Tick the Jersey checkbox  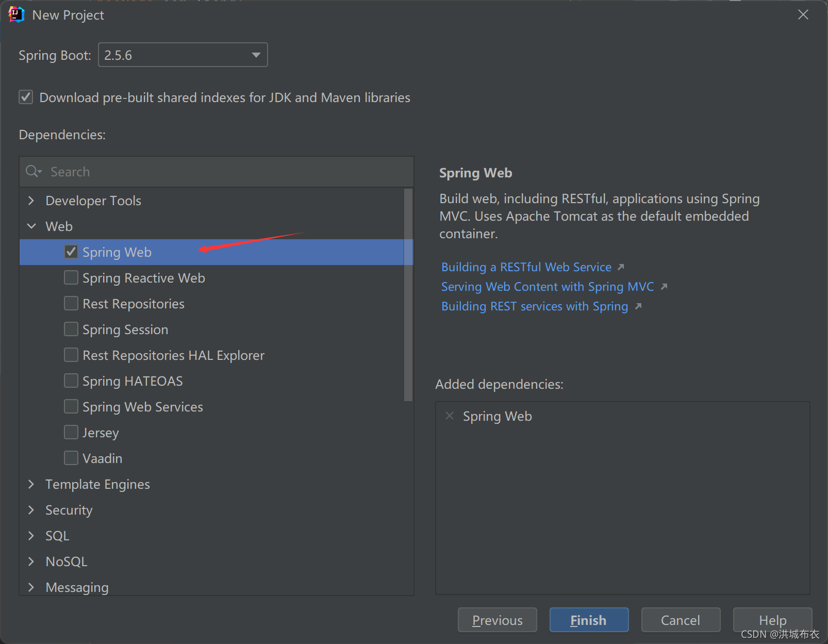click(x=71, y=432)
